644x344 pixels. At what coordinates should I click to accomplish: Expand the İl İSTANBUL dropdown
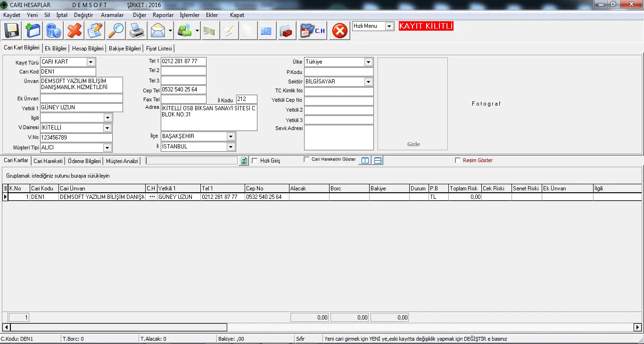tap(231, 147)
